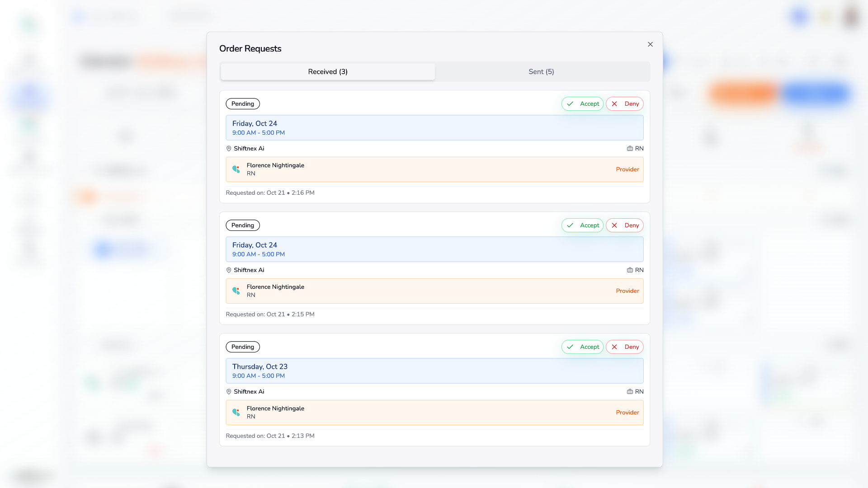This screenshot has width=868, height=488.
Task: Deny the request made at 2:16 PM
Action: [624, 104]
